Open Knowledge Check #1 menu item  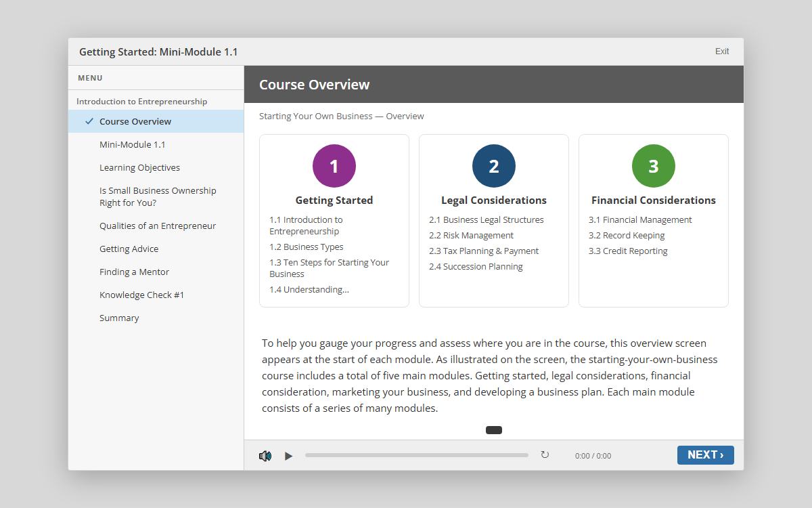[156, 295]
